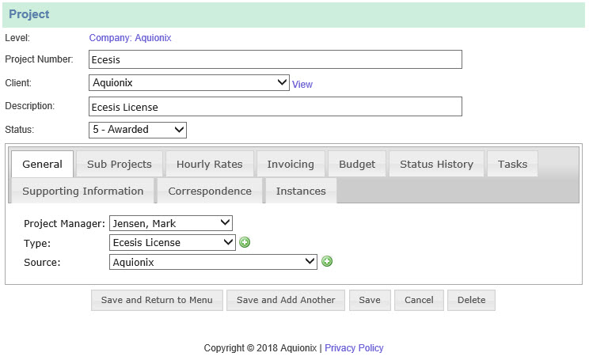Click into the Project Number field
The image size is (589, 364).
[x=275, y=59]
